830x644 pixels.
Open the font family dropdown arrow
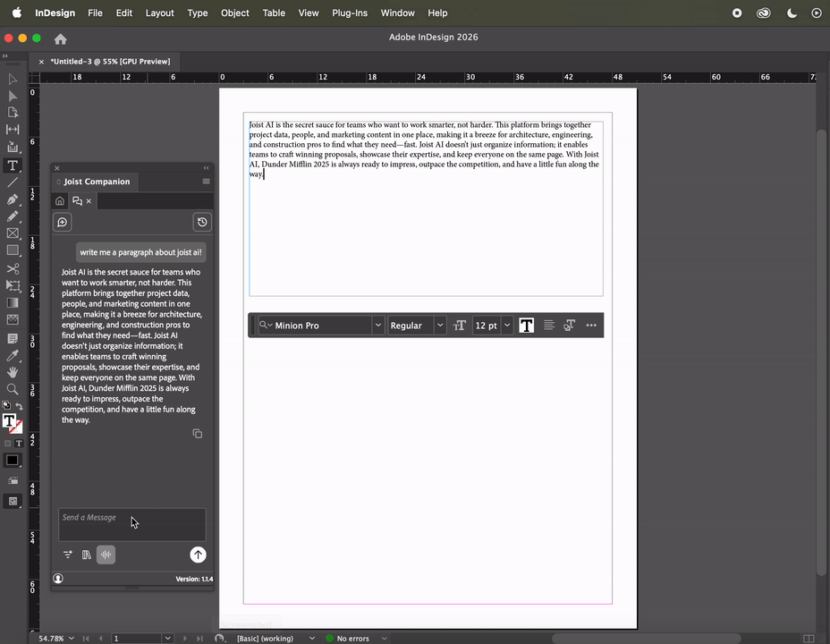tap(378, 326)
